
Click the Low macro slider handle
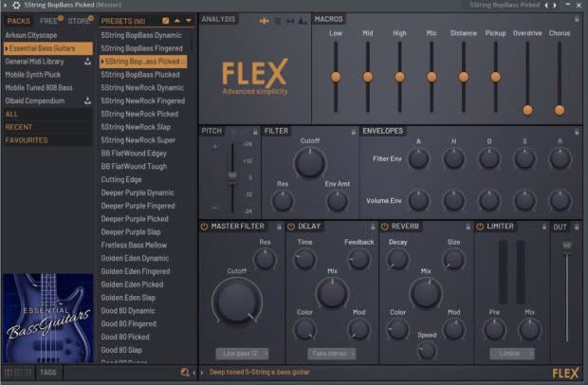(336, 77)
